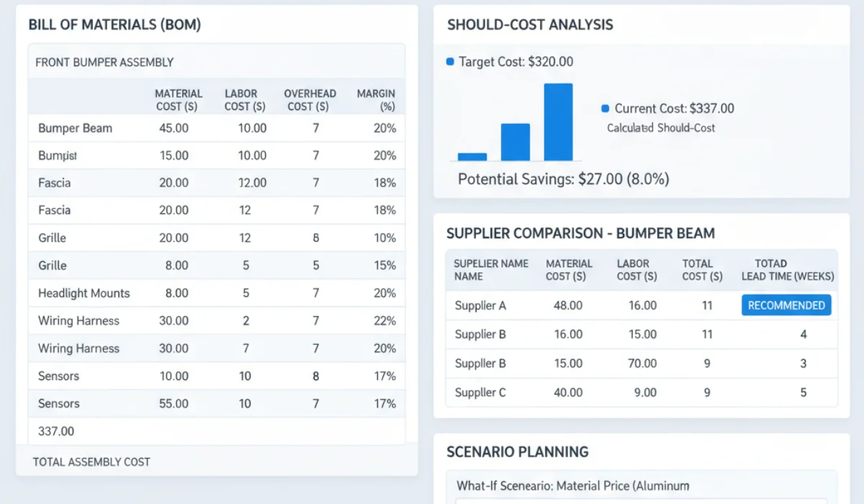The height and width of the screenshot is (504, 864).
Task: Select the 22% Wiring Harness margin cell
Action: (x=385, y=320)
